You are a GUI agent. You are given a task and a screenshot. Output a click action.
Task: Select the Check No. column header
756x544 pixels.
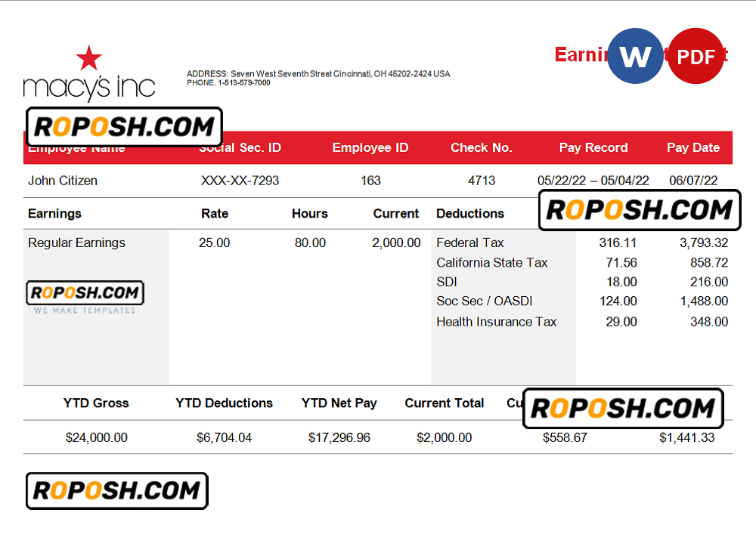click(x=482, y=147)
